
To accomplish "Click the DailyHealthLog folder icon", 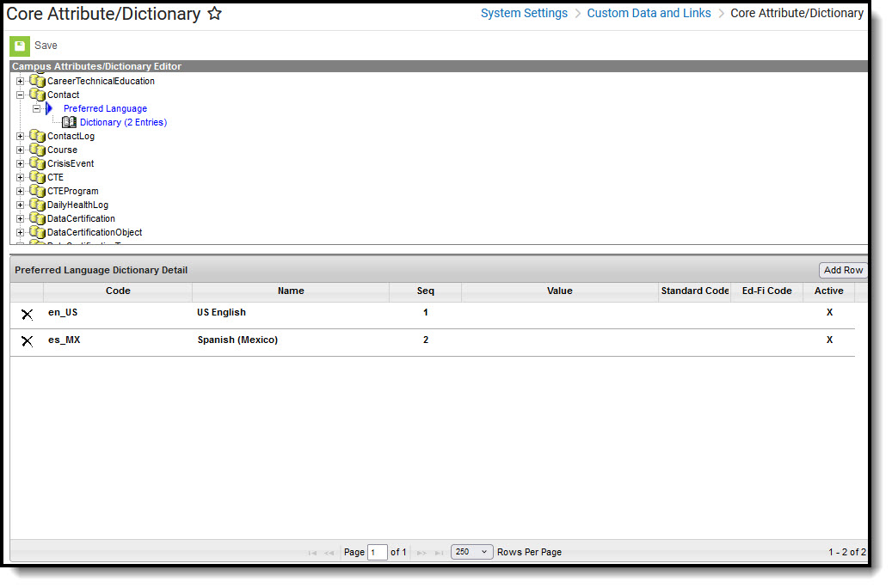I will [38, 205].
